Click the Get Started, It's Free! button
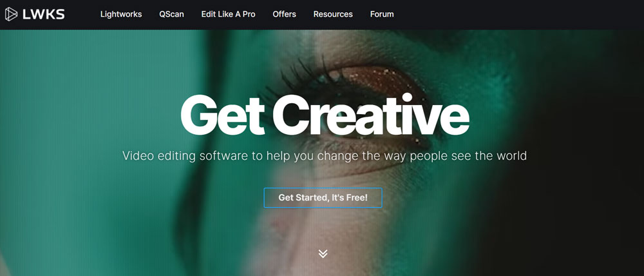The image size is (644, 276). coord(323,198)
